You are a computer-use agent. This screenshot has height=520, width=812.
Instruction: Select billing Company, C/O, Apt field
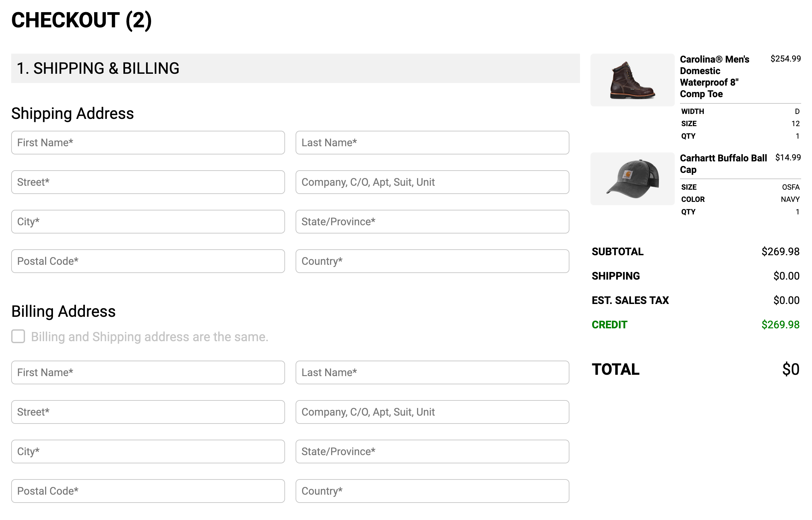tap(432, 412)
